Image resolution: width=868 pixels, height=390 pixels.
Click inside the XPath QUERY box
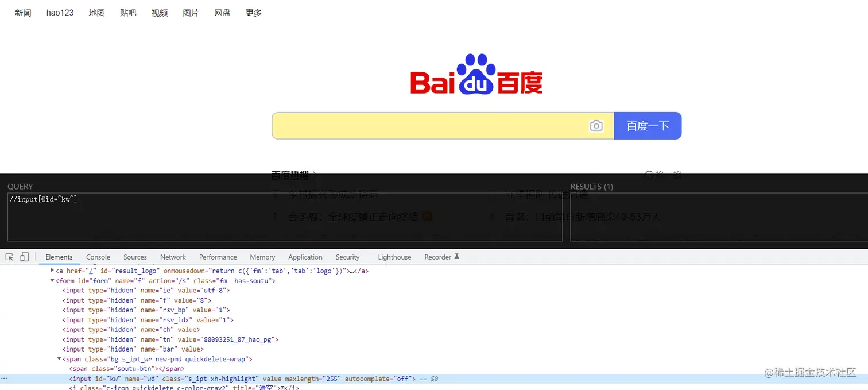click(x=285, y=217)
